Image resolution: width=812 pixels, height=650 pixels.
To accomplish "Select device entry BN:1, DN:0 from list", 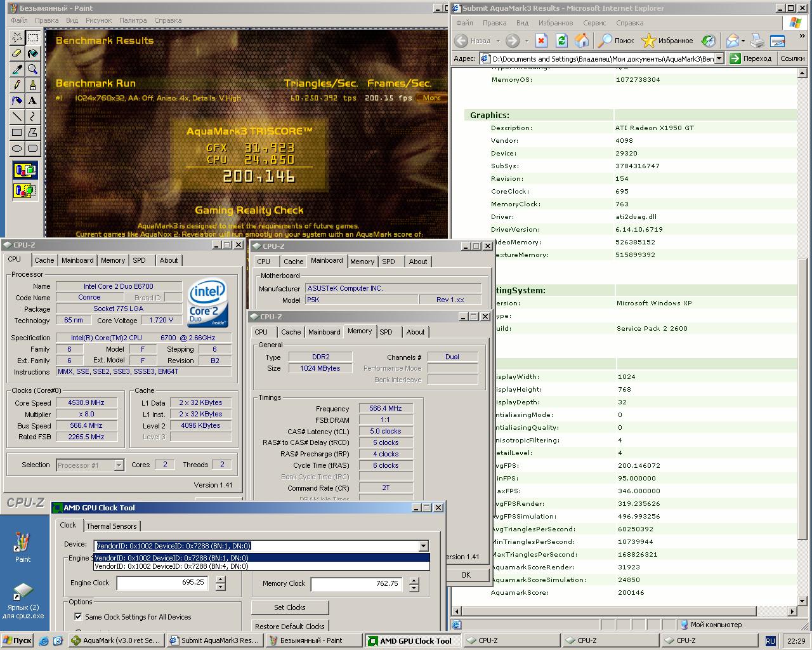I will (261, 558).
